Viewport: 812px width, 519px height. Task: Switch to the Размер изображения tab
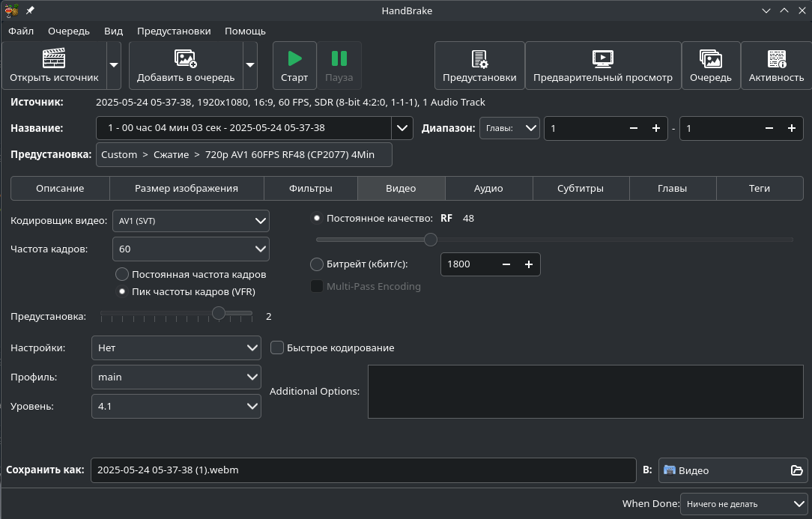click(187, 188)
